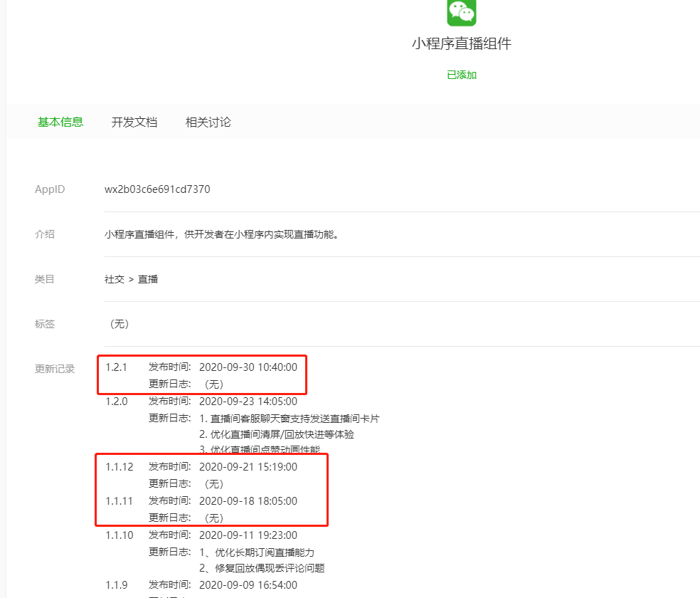Click version number 1.1.11
This screenshot has width=700, height=598.
point(120,501)
